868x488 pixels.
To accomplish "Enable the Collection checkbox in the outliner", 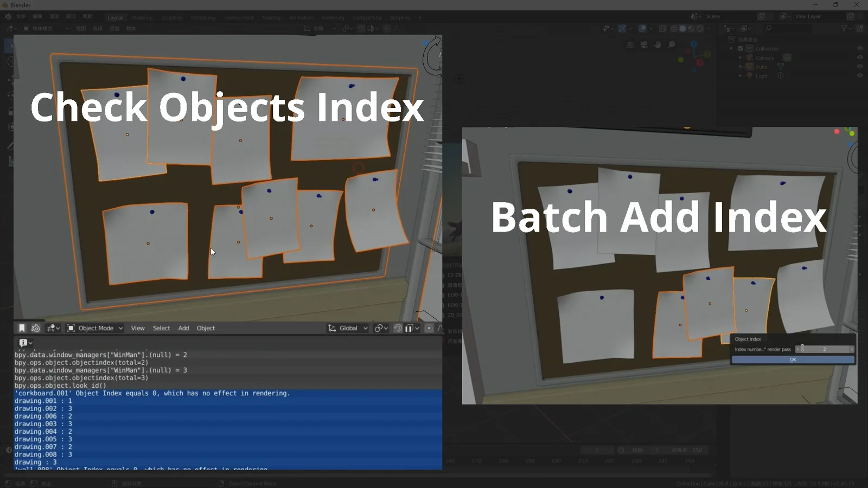I will coord(741,49).
